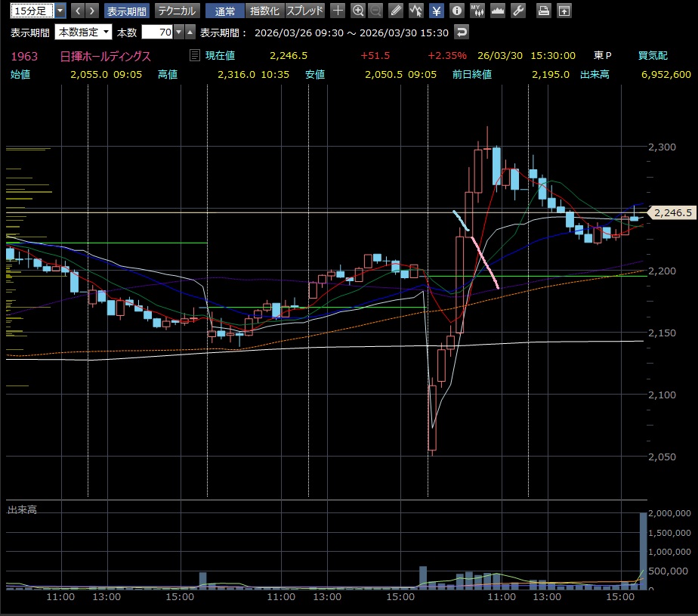Viewport: 698px width, 616px height.
Task: Switch chart mode to 指数化
Action: point(264,11)
